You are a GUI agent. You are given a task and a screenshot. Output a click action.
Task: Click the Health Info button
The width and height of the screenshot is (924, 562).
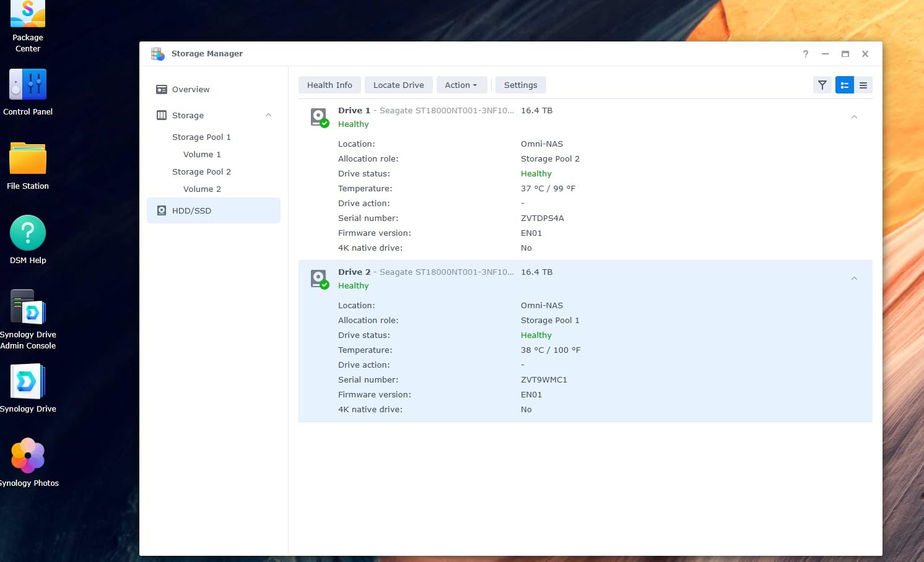click(x=329, y=85)
